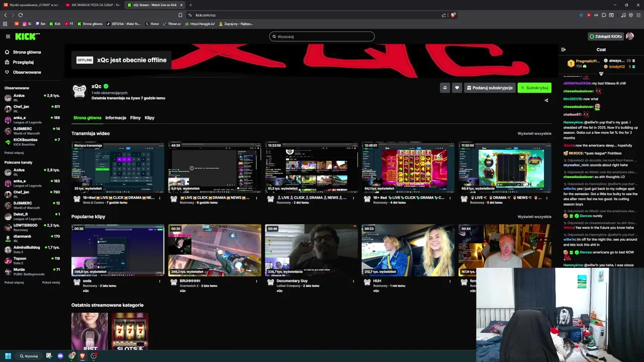The image size is (644, 362).
Task: Open Murda in recommended channels
Action: point(32,271)
